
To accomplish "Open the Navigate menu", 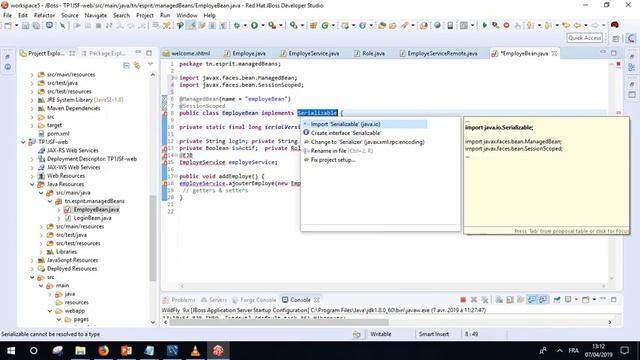I will (96, 15).
